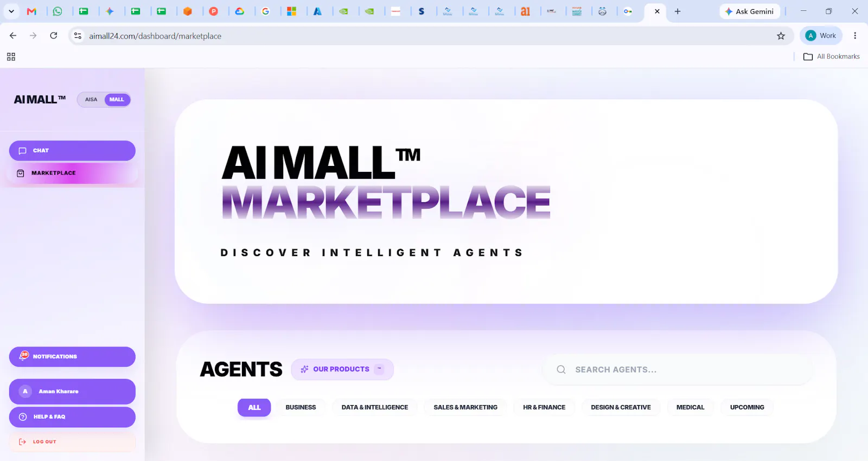Open the Work profile menu

(821, 36)
